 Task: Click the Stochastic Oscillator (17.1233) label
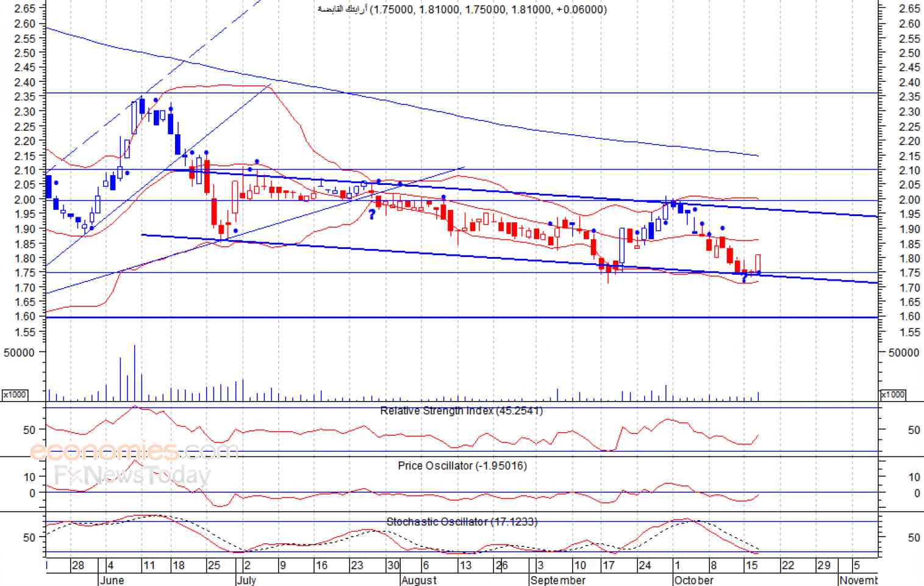[462, 522]
